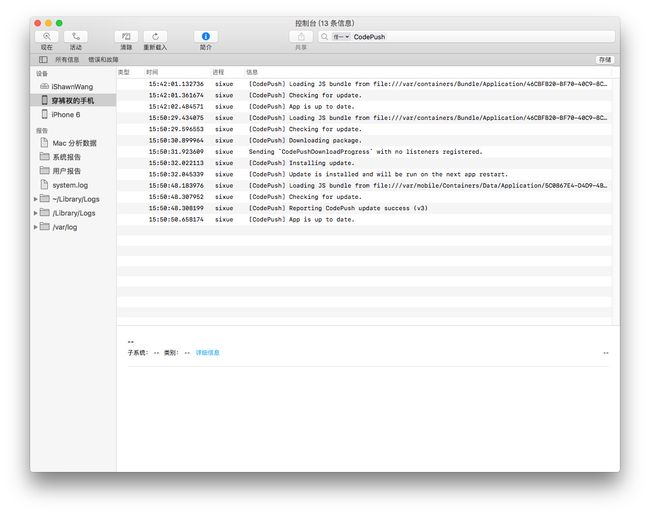Click the 活动 (Activities) phone toolbar icon

pyautogui.click(x=76, y=36)
